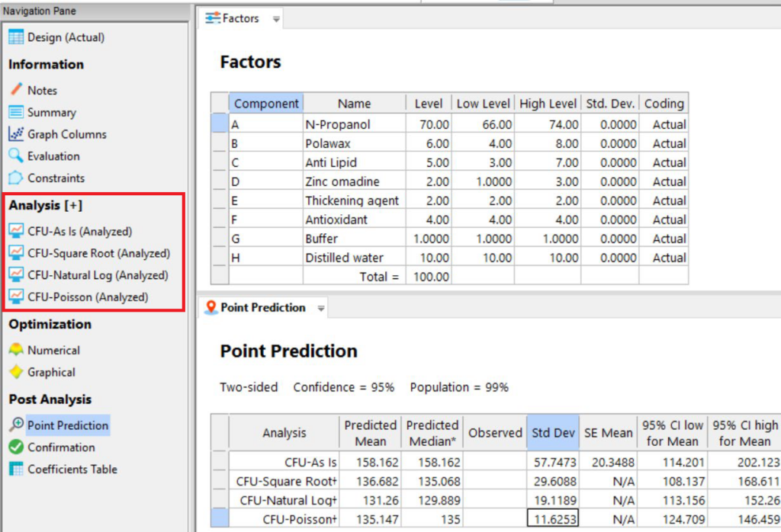Click the Confirmation green check icon
This screenshot has width=781, height=532.
[16, 447]
